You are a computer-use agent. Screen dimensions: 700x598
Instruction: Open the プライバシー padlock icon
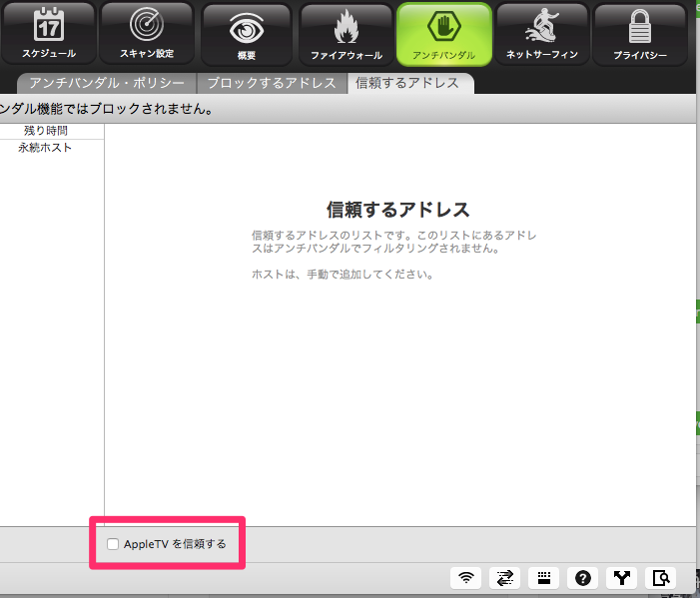click(x=640, y=34)
